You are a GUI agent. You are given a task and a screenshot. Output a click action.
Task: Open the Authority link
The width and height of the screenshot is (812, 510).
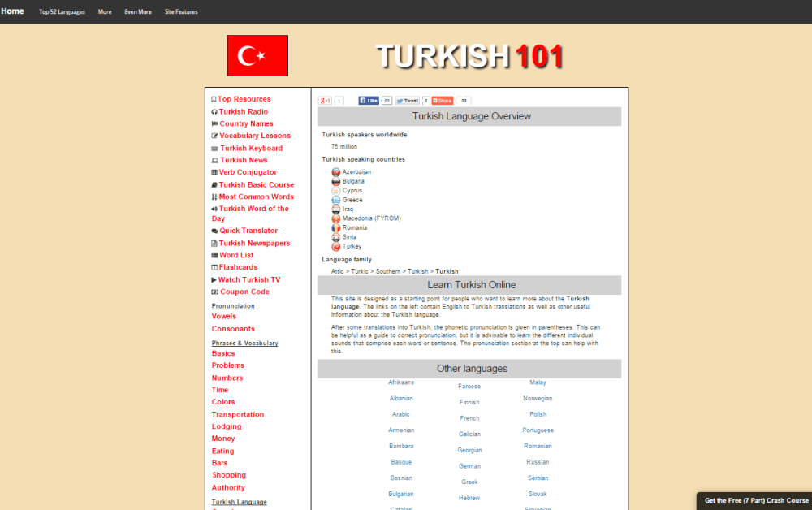[228, 488]
